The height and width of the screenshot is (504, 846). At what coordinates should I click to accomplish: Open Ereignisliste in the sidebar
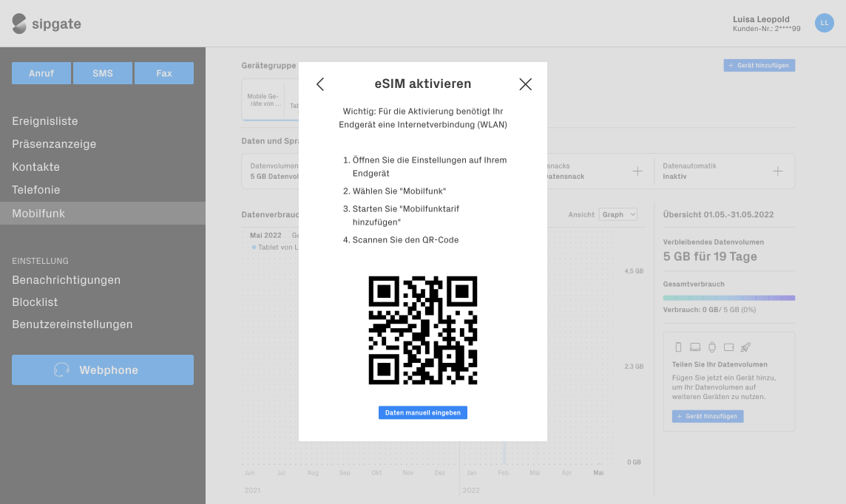(x=45, y=121)
